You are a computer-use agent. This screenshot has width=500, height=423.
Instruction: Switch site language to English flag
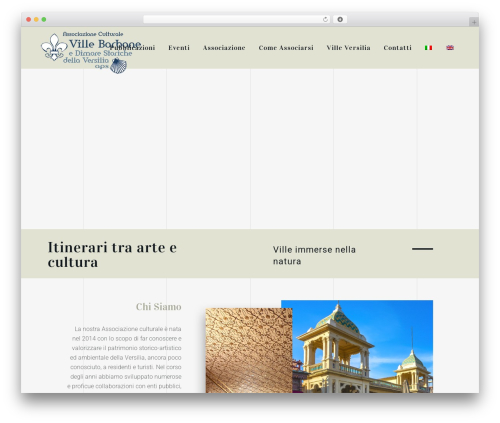pyautogui.click(x=450, y=48)
